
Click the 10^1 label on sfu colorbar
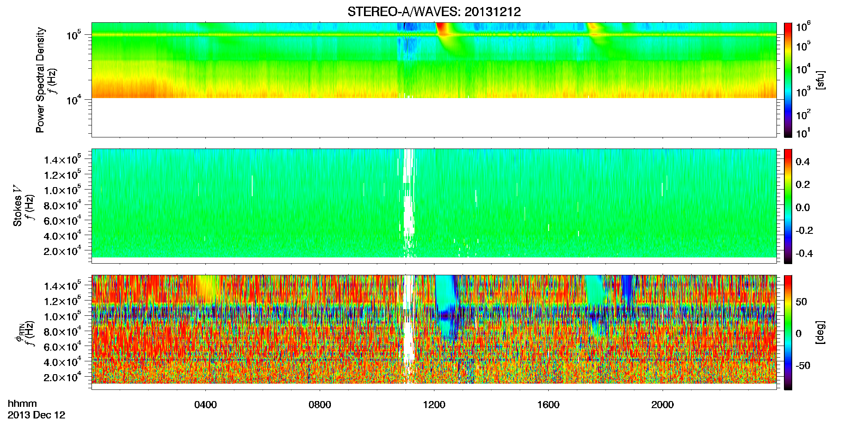coord(803,133)
